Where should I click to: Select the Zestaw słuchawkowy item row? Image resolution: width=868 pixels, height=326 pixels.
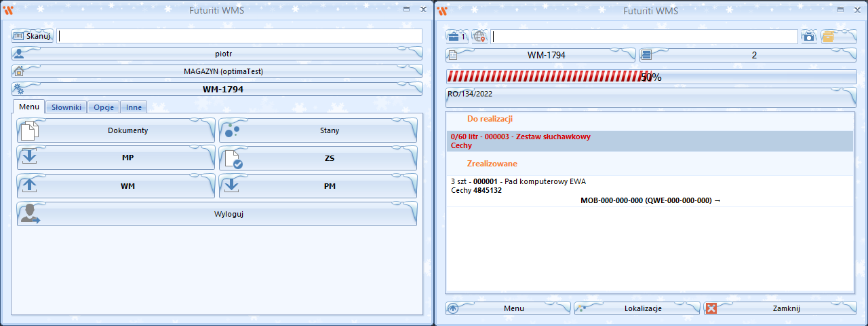(x=649, y=141)
